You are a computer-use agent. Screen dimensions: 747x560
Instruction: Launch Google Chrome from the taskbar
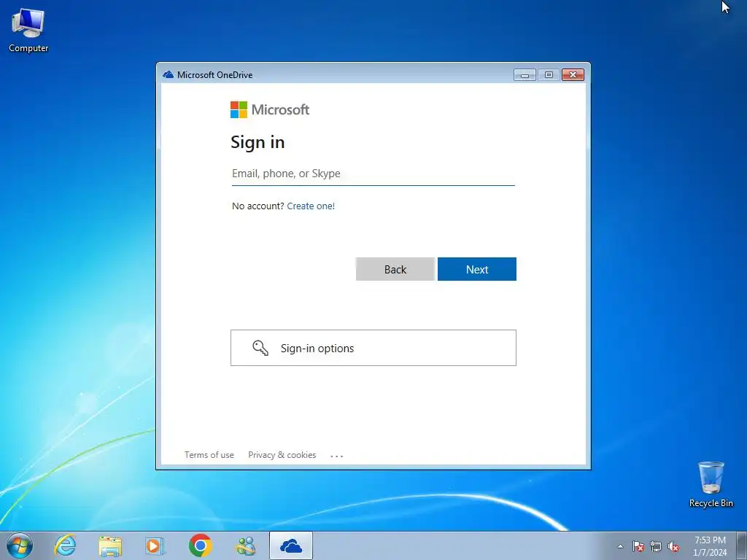click(x=200, y=545)
